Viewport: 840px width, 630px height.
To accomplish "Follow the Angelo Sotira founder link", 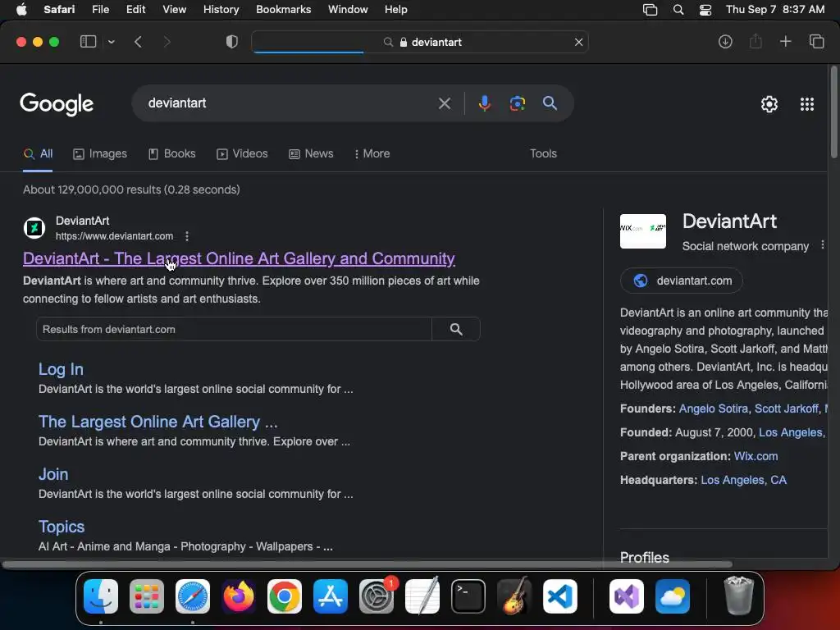I will 713,409.
